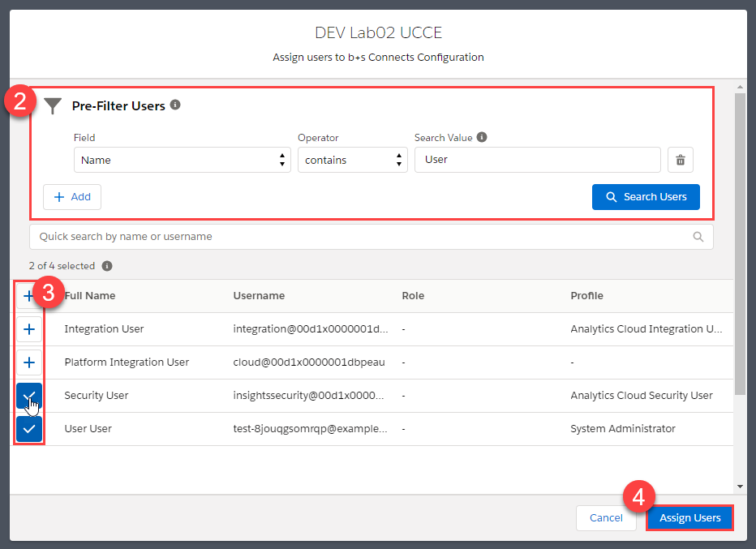The image size is (756, 549).
Task: Deselect the User User row
Action: click(29, 429)
